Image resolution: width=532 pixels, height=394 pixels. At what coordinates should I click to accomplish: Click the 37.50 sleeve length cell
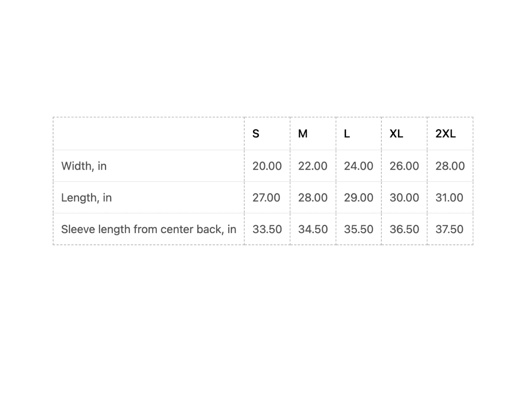pyautogui.click(x=449, y=229)
